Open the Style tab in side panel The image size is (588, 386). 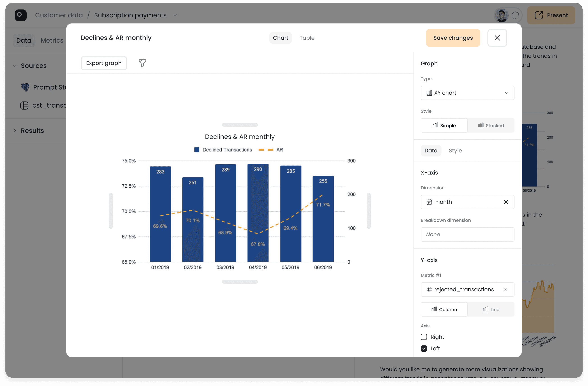pyautogui.click(x=455, y=150)
